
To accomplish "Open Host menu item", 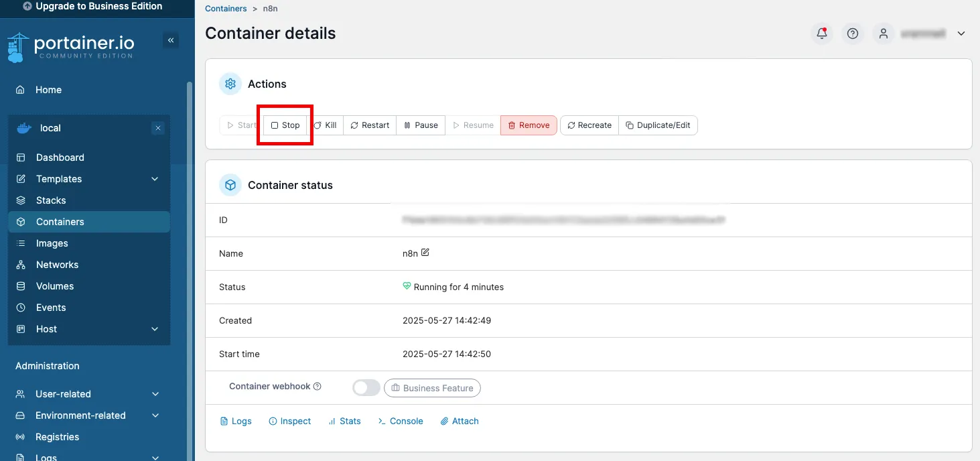I will pyautogui.click(x=46, y=329).
